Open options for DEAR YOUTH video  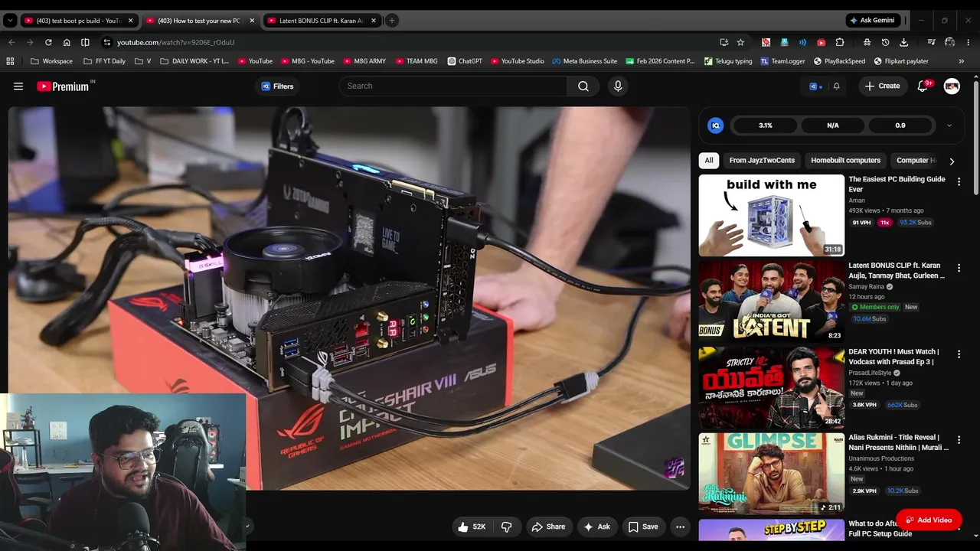click(x=959, y=355)
